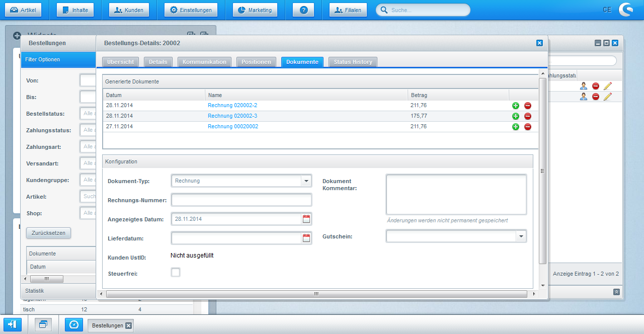Click into the Rechnungs-Nummer input field
Image resolution: width=644 pixels, height=334 pixels.
(242, 200)
